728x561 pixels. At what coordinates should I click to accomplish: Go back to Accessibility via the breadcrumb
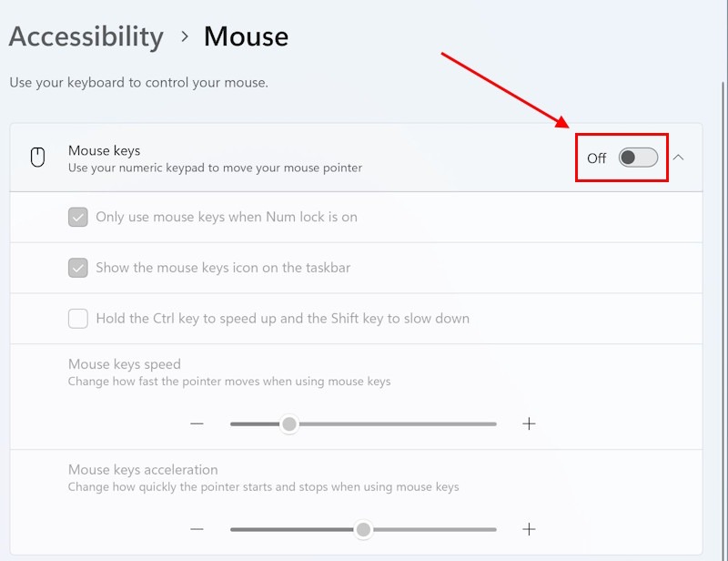click(86, 36)
